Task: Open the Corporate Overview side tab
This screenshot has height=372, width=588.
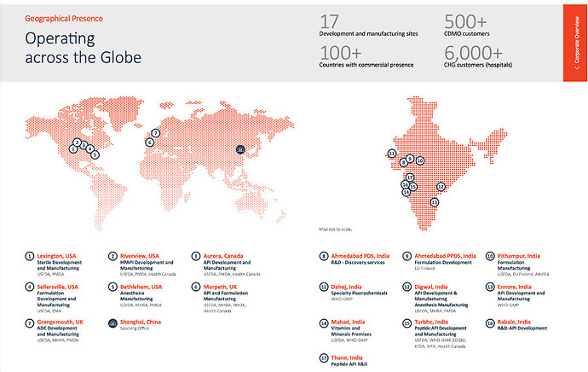Action: [x=575, y=43]
